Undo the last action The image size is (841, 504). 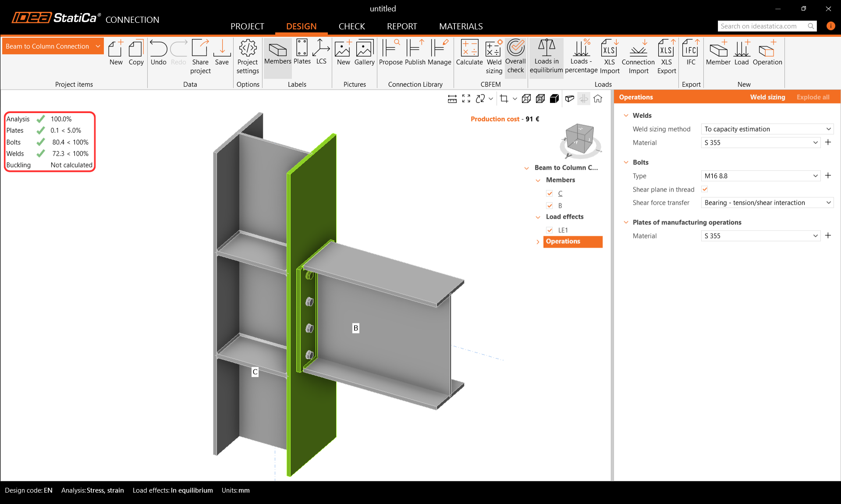coord(158,53)
